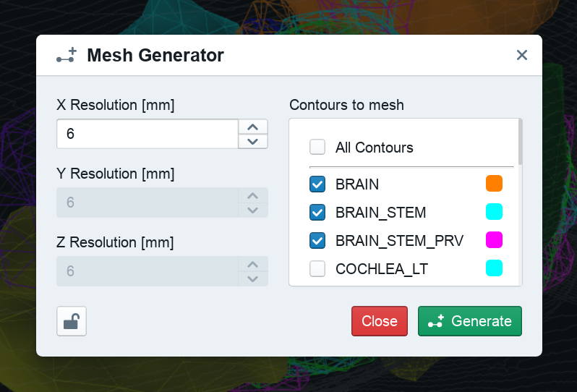Click the Y Resolution up arrow
Image resolution: width=577 pixels, height=392 pixels.
(253, 196)
